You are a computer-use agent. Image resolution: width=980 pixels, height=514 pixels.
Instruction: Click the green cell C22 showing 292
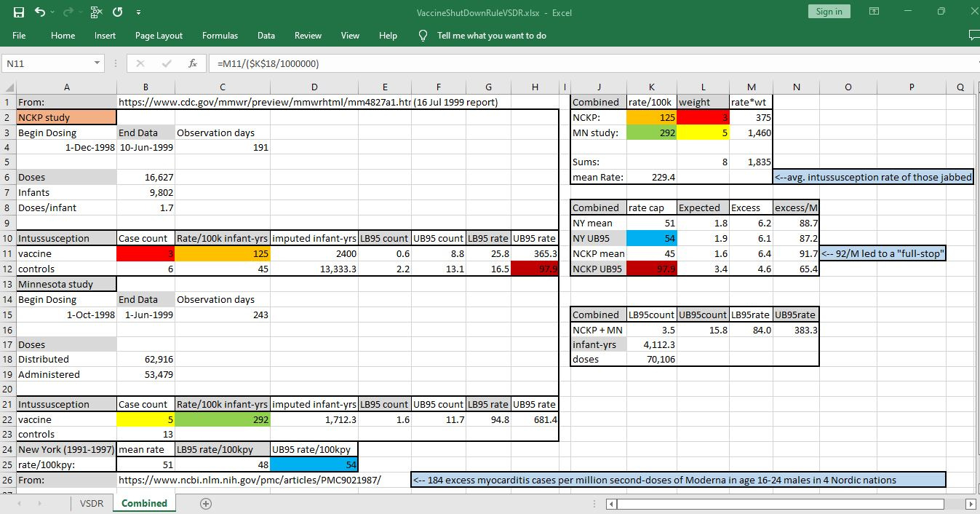(x=223, y=420)
